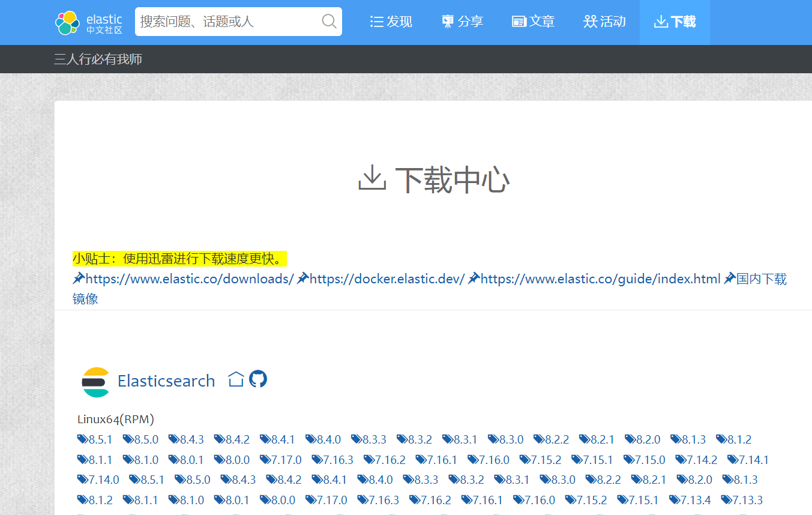Click the Elasticsearch product logo
The height and width of the screenshot is (515, 812).
click(x=96, y=382)
